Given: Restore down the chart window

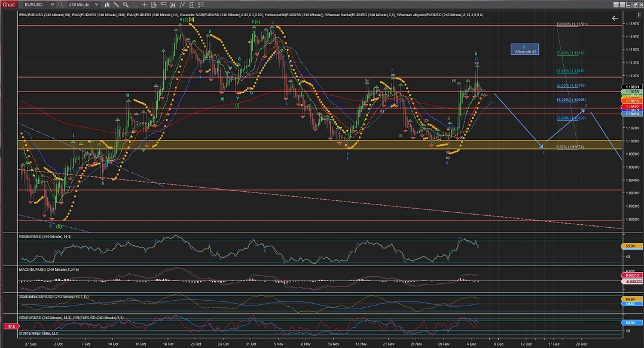Looking at the screenshot, I should [634, 5].
